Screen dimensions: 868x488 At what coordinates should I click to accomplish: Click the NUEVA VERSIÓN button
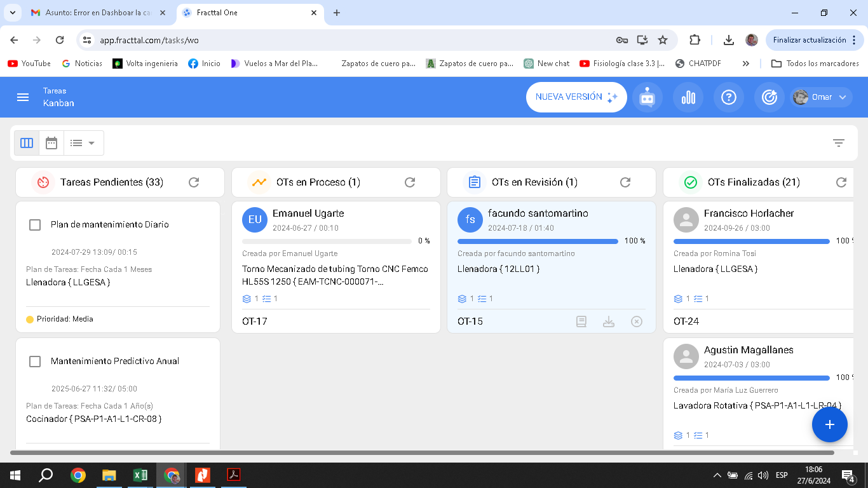click(x=576, y=97)
